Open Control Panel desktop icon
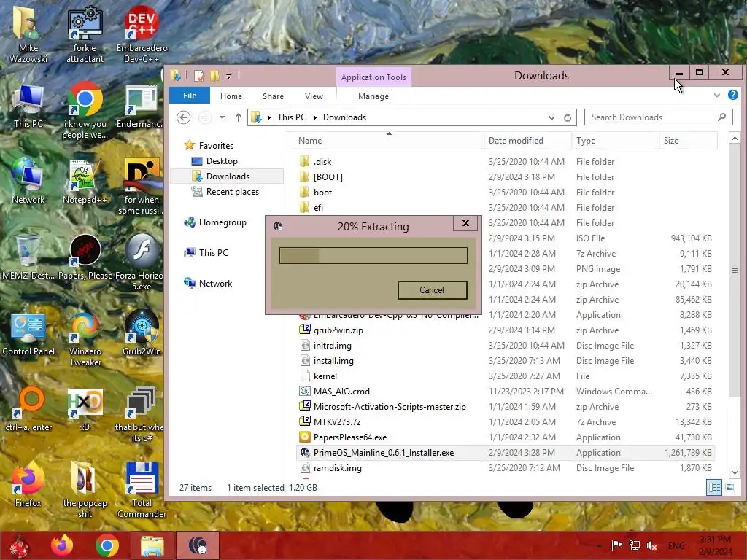Viewport: 747px width, 560px height. click(28, 334)
